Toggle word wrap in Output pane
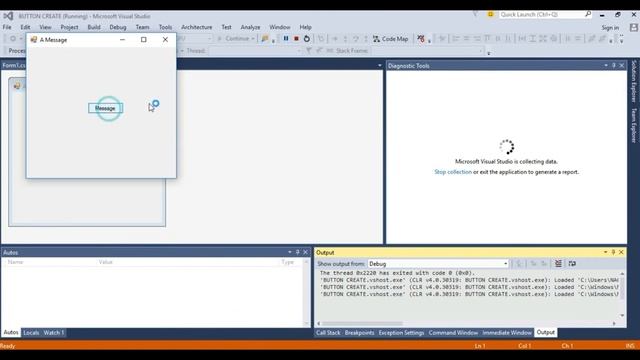Viewport: 640px width, 360px height. point(572,264)
